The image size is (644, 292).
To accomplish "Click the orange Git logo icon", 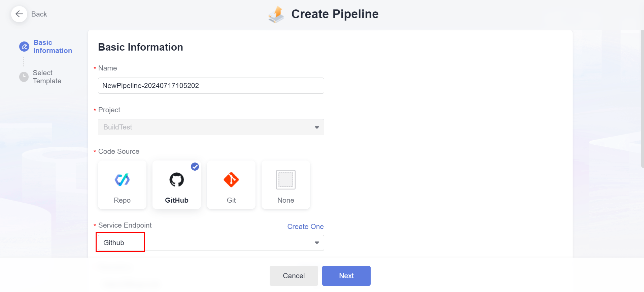I will (x=231, y=180).
